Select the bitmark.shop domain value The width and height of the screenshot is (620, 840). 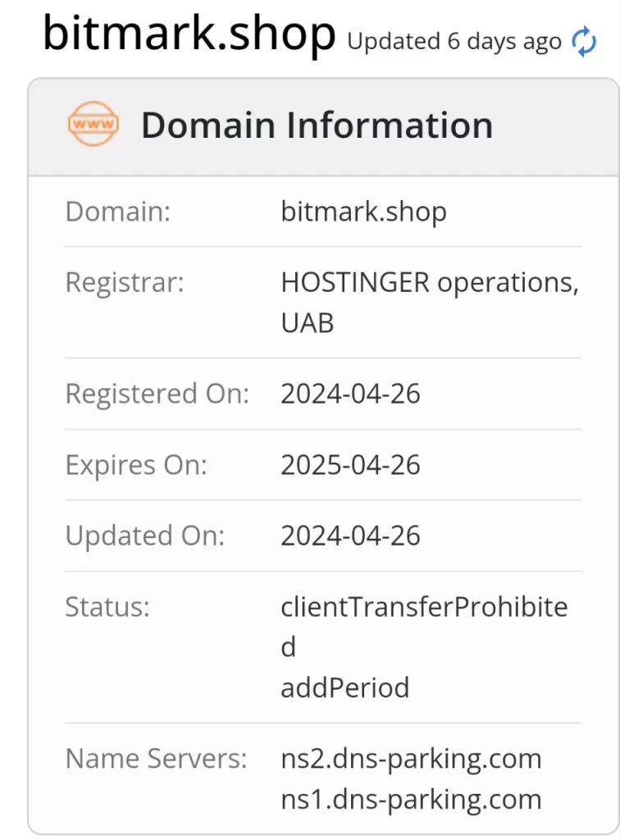363,212
